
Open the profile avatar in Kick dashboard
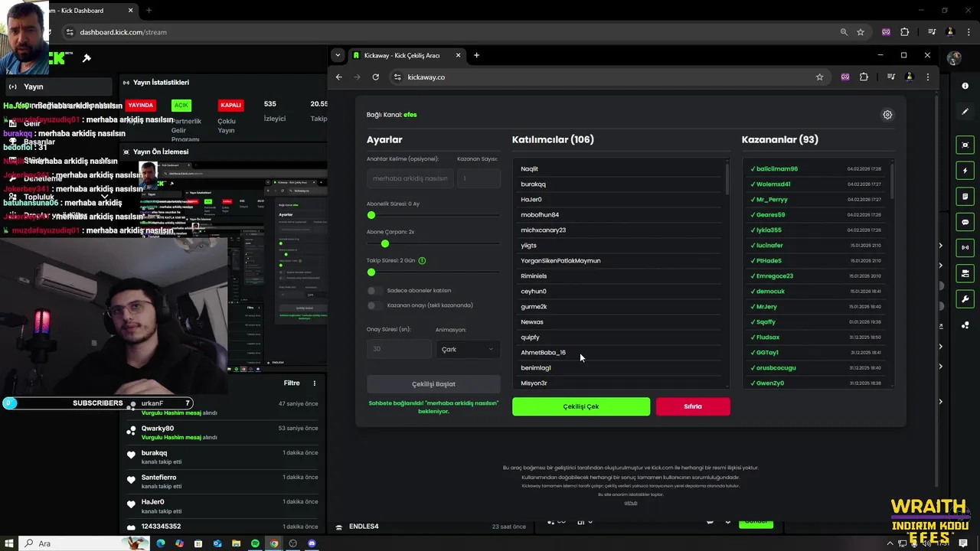(954, 58)
